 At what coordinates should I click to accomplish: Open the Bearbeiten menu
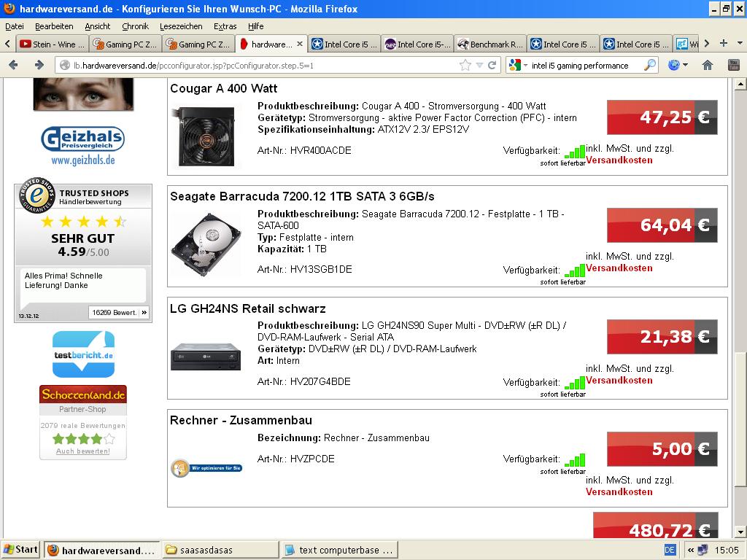pyautogui.click(x=54, y=26)
